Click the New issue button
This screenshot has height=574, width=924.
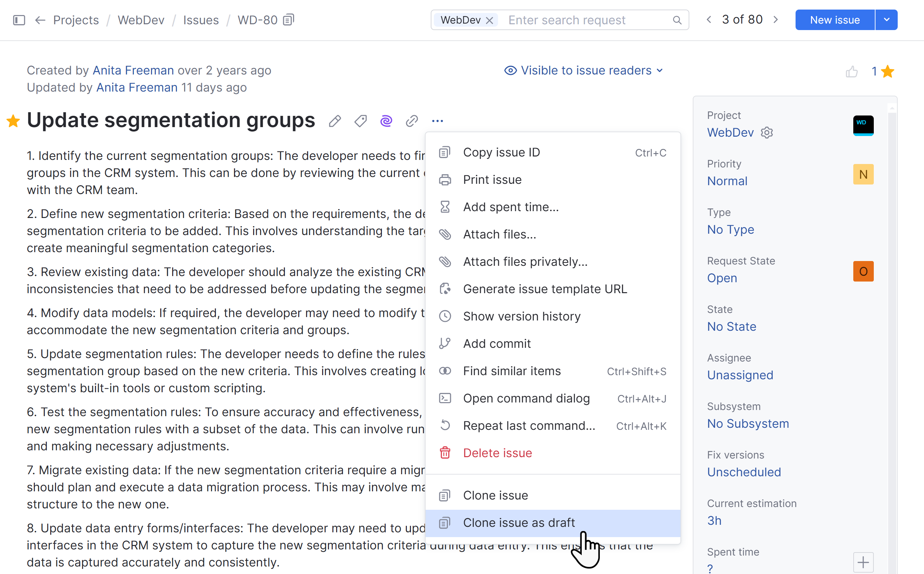[x=835, y=20]
